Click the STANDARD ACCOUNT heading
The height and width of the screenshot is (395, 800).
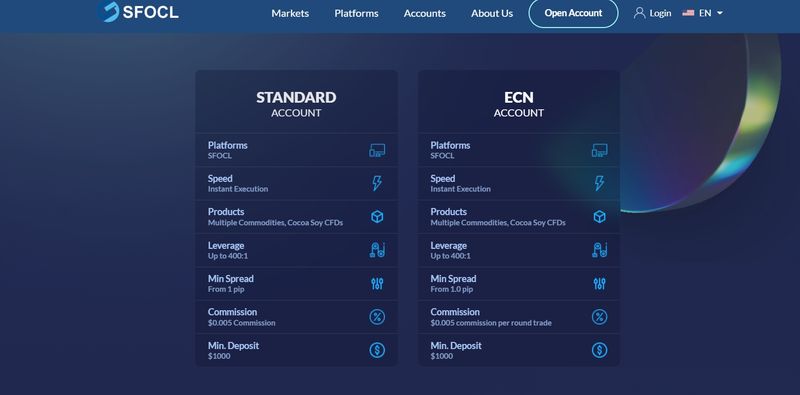click(296, 104)
